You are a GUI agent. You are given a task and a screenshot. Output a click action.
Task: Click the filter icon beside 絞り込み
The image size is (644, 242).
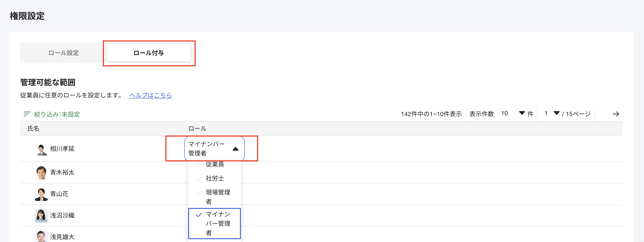(27, 114)
